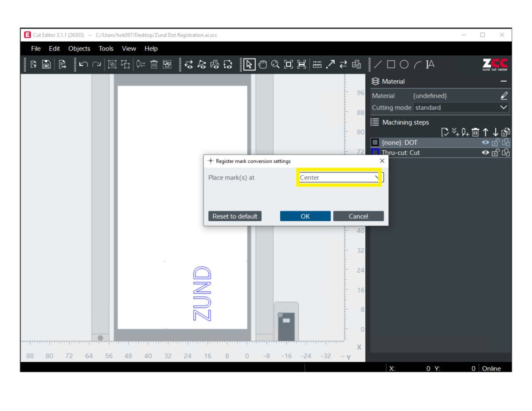This screenshot has height=411, width=532.
Task: Click the copy documents icon in Machining steps
Action: 506,132
